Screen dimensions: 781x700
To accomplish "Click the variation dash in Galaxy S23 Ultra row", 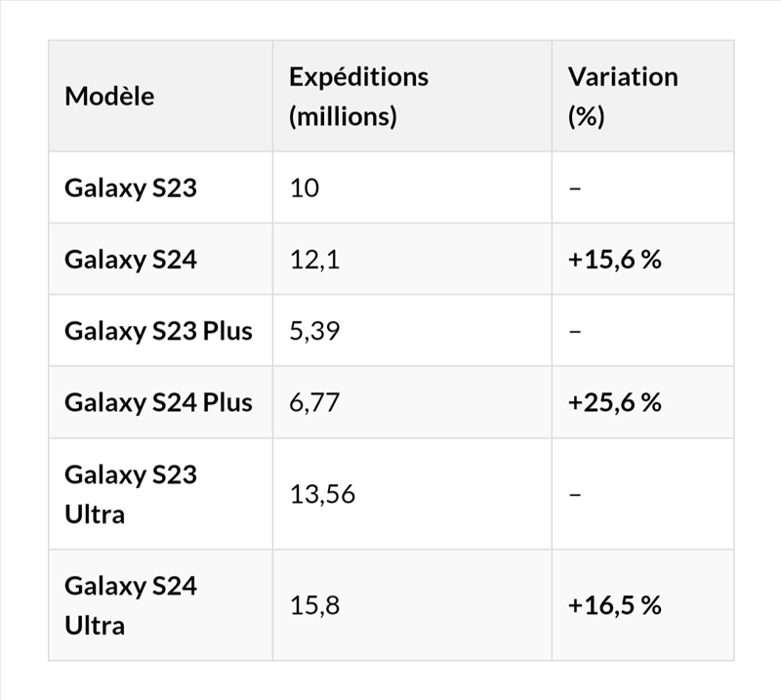I will pyautogui.click(x=575, y=494).
